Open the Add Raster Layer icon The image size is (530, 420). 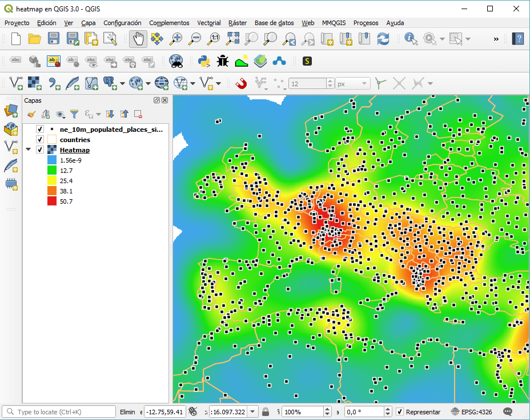click(x=11, y=130)
